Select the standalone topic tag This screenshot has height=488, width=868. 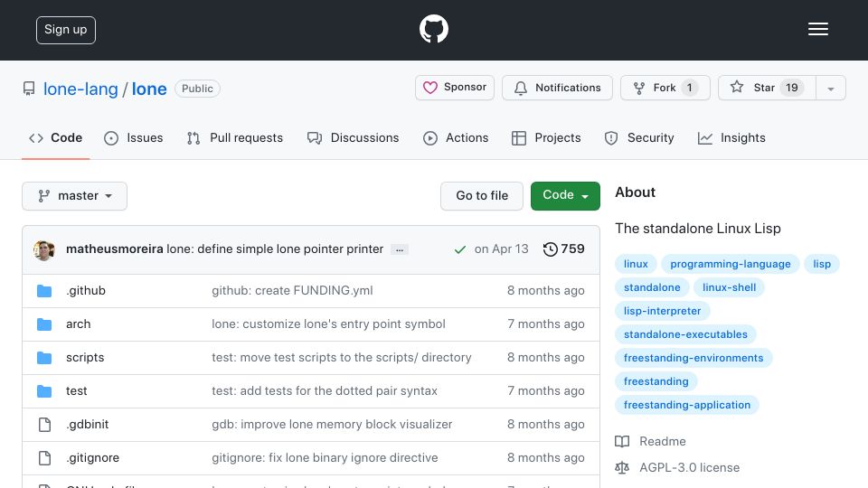click(x=652, y=287)
